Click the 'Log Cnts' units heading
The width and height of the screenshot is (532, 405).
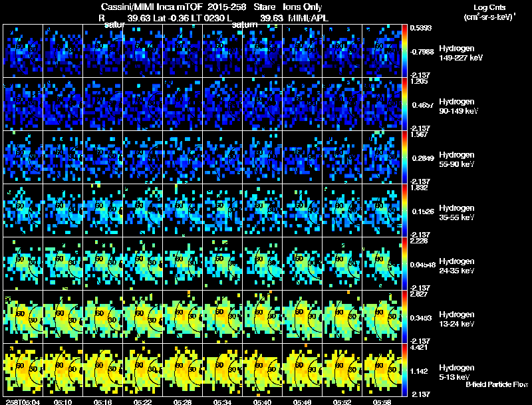[x=489, y=7]
